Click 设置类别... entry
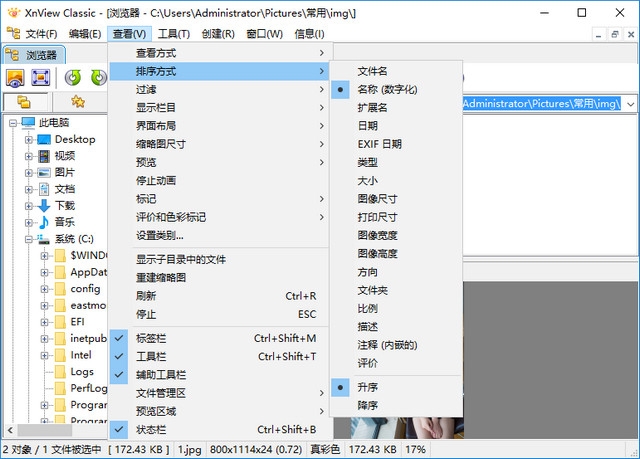The width and height of the screenshot is (640, 459). tap(218, 235)
